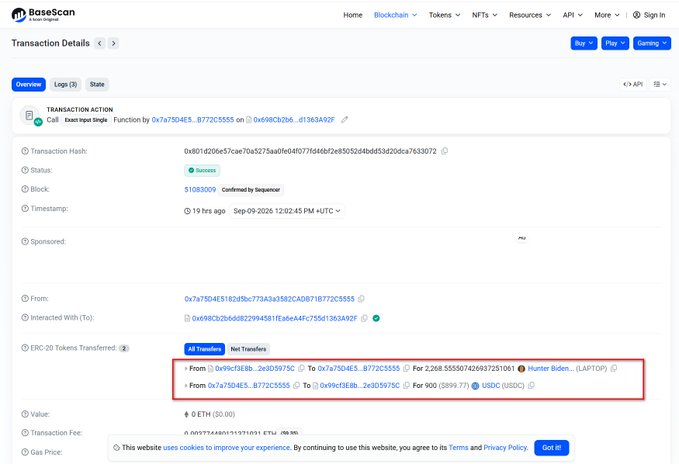Open the Tokens menu
The image size is (679, 464).
444,15
